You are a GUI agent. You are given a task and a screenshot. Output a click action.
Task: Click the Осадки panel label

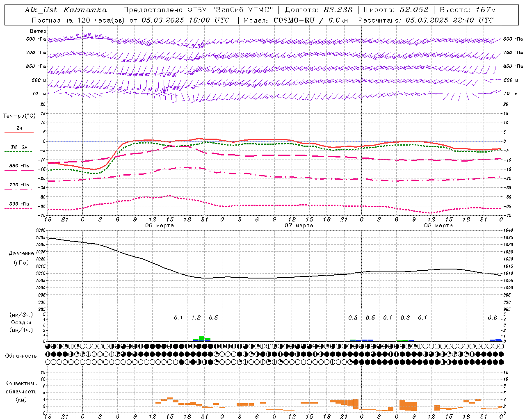21,322
